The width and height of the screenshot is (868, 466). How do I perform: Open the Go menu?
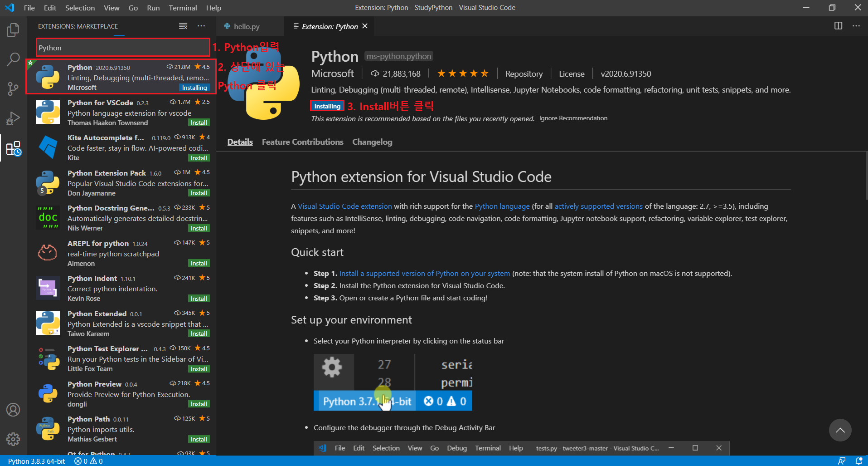point(133,8)
